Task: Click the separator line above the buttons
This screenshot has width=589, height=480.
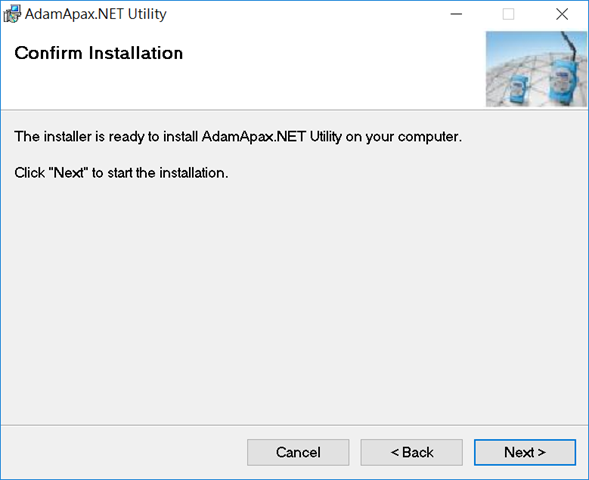Action: pos(294,425)
